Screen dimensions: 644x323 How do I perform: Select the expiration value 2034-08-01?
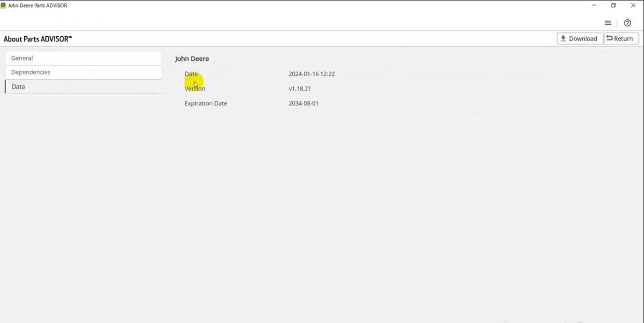pos(303,103)
